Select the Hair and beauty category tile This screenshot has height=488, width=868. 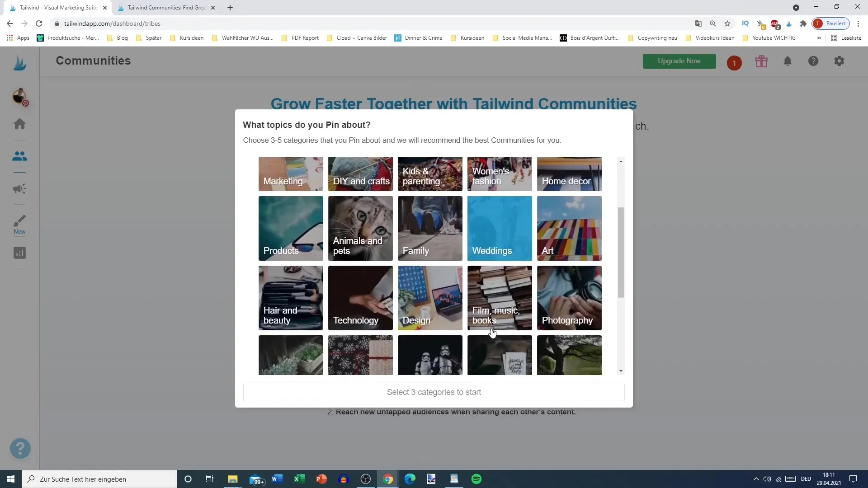[291, 298]
